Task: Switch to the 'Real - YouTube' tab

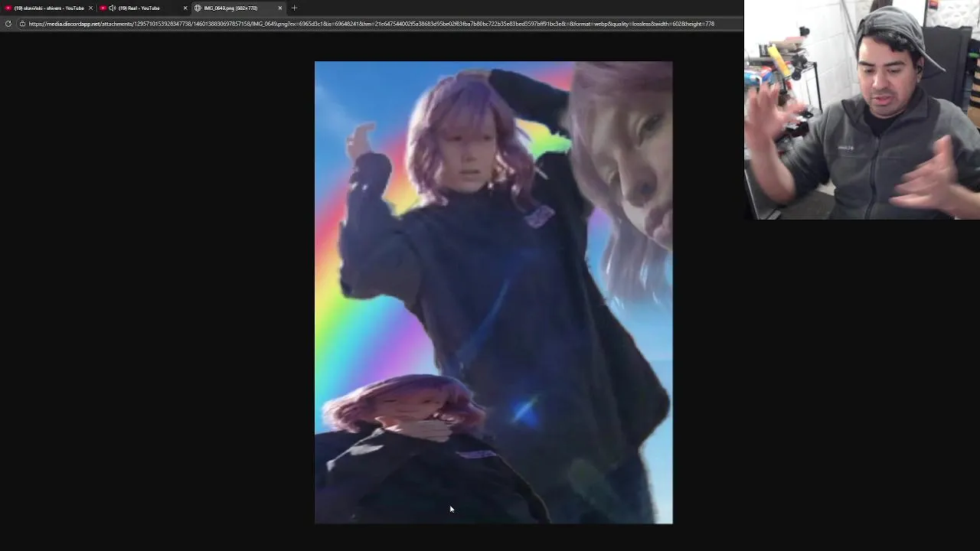Action: point(143,8)
